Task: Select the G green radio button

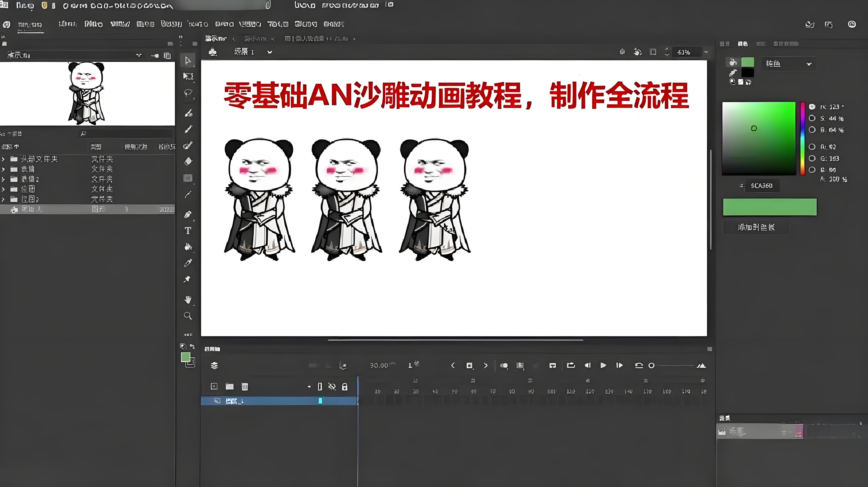Action: (x=812, y=158)
